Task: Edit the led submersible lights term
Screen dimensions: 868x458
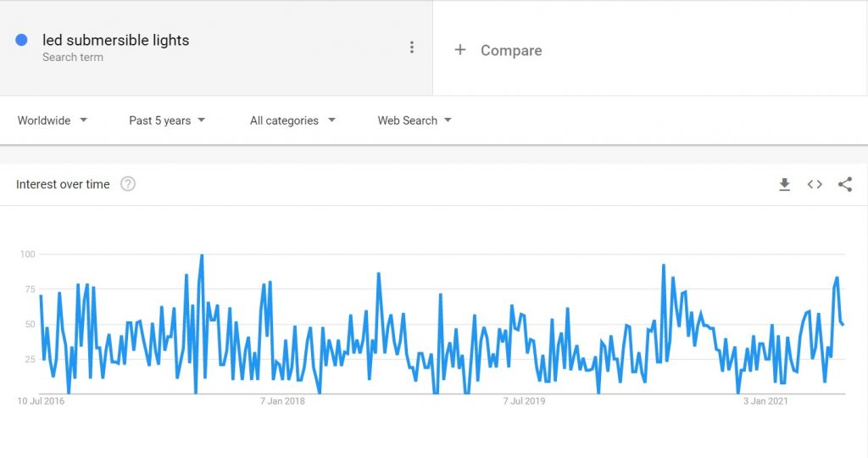Action: (x=115, y=40)
